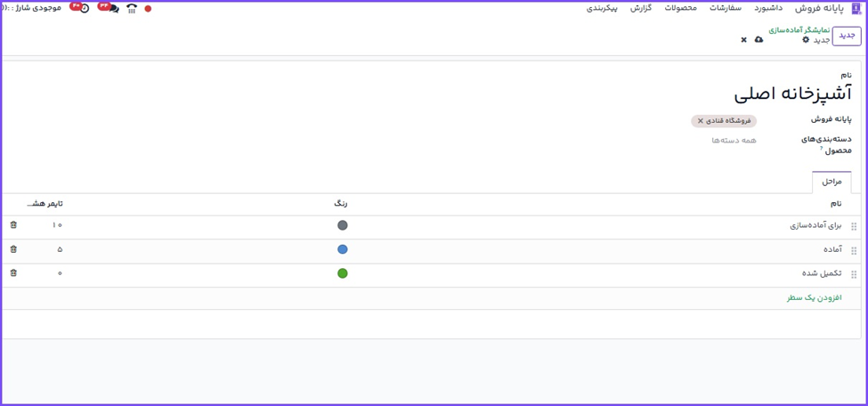
Task: Click the cloud save icon
Action: [758, 40]
